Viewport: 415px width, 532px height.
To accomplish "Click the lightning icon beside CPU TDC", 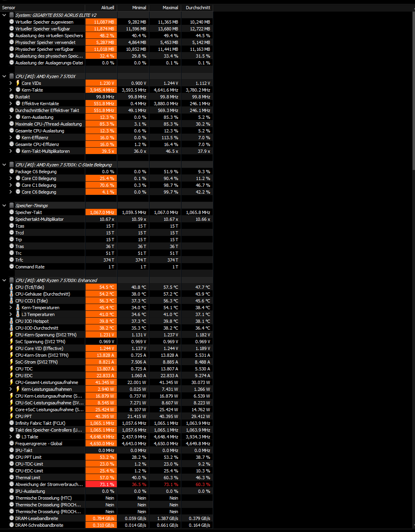I will click(12, 368).
